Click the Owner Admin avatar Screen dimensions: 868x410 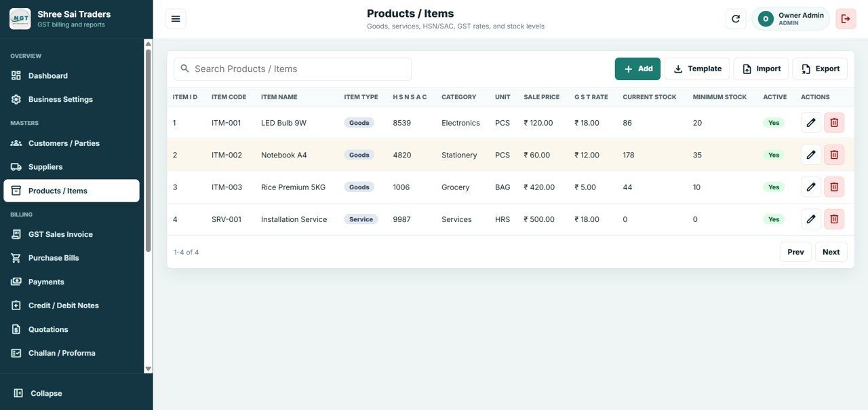pyautogui.click(x=766, y=19)
